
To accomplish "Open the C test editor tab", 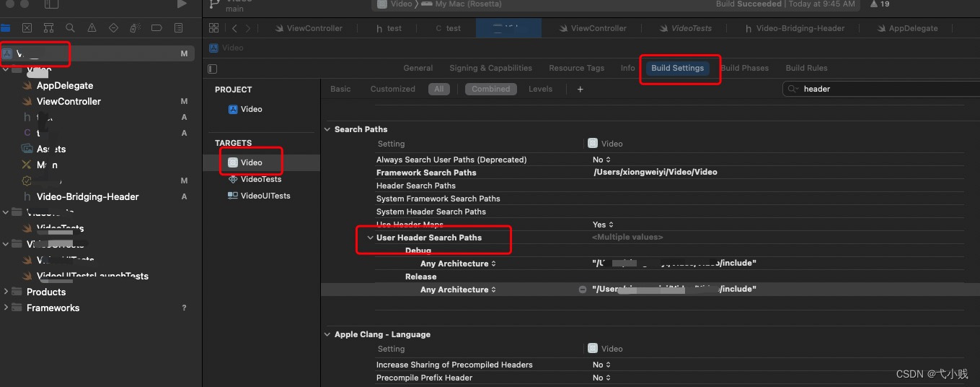I will 449,28.
